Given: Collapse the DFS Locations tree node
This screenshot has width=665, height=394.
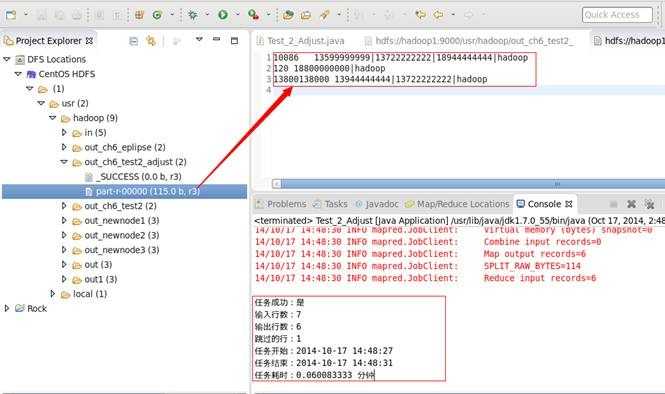Looking at the screenshot, I should 7,59.
